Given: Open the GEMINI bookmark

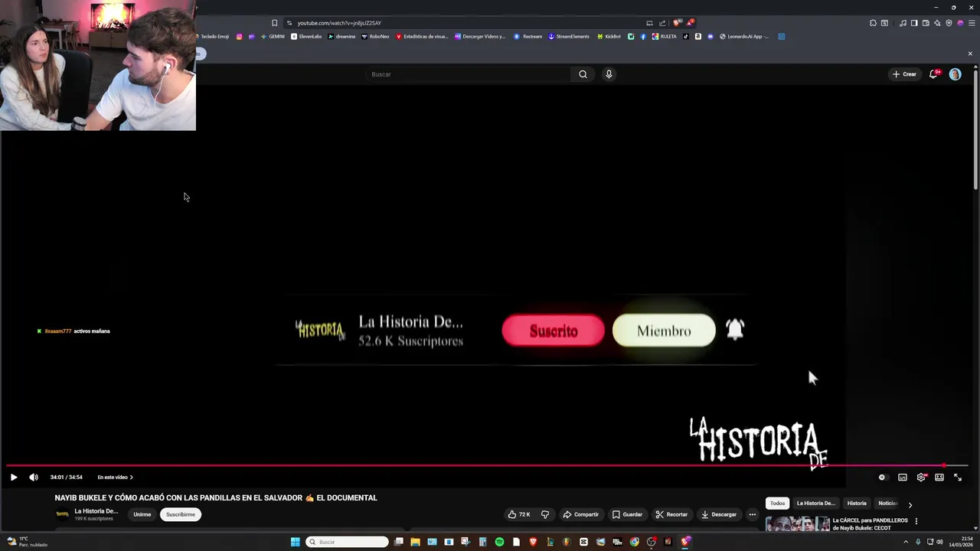Looking at the screenshot, I should tap(273, 37).
